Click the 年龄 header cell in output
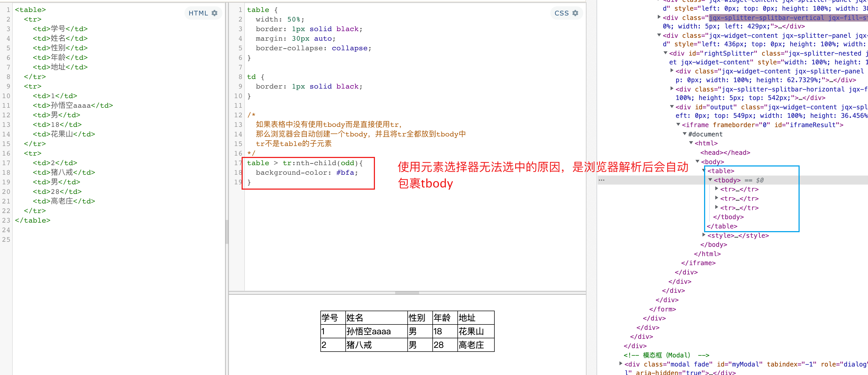This screenshot has height=375, width=868. pyautogui.click(x=445, y=318)
